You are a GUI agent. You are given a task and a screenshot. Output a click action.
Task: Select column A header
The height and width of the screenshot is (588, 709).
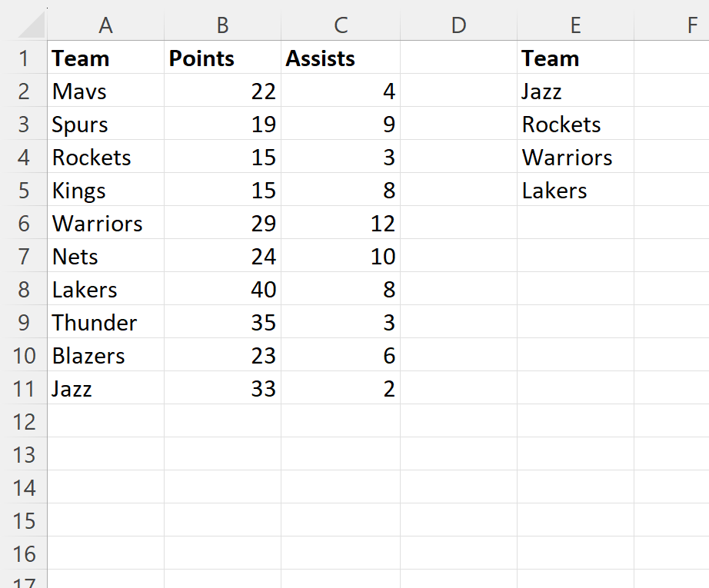tap(105, 25)
